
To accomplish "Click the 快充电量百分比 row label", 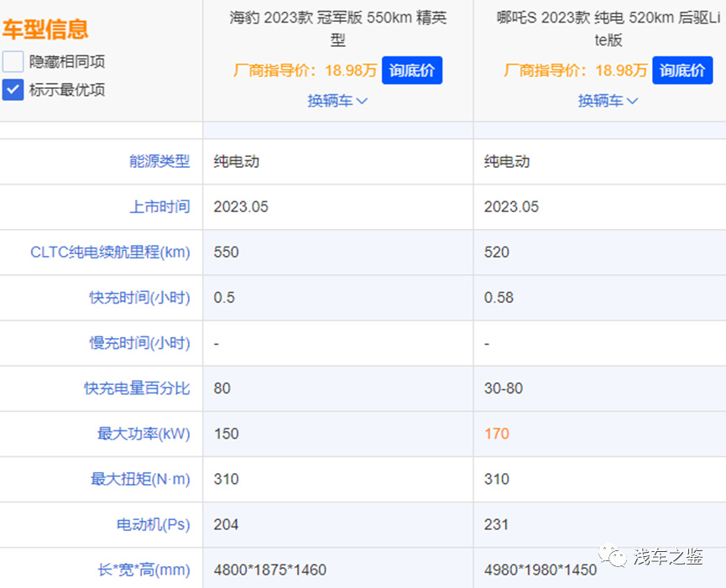I will (137, 388).
